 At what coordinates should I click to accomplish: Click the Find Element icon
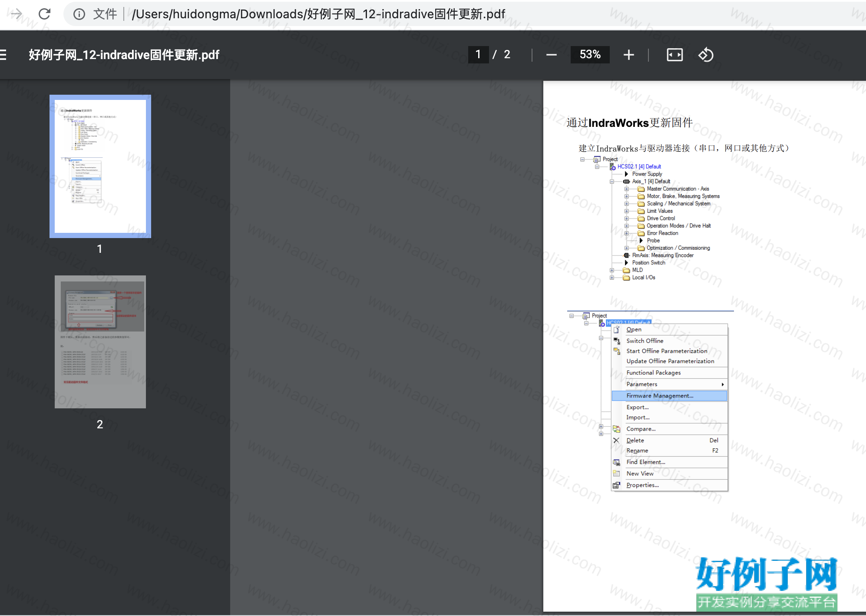[616, 462]
